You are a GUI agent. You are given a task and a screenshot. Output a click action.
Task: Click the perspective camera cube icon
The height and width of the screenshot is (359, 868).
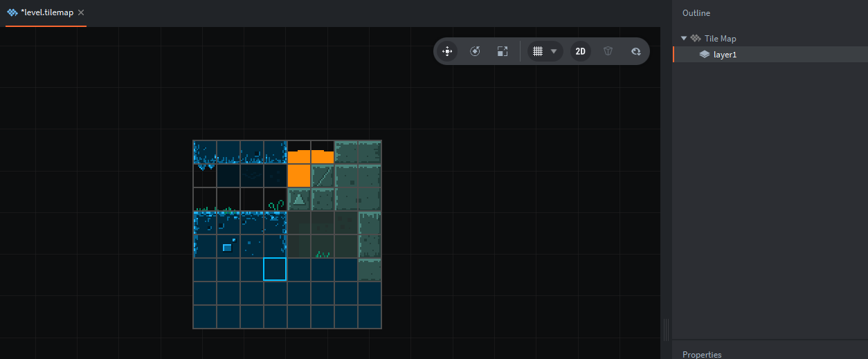(x=608, y=51)
